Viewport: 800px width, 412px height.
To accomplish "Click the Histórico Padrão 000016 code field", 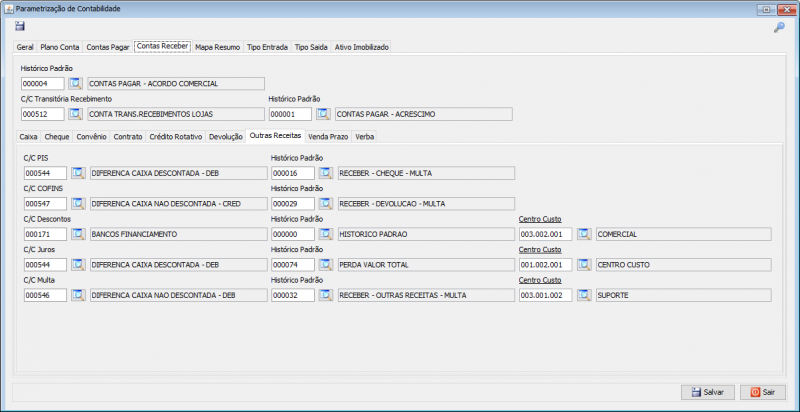I will (x=291, y=173).
